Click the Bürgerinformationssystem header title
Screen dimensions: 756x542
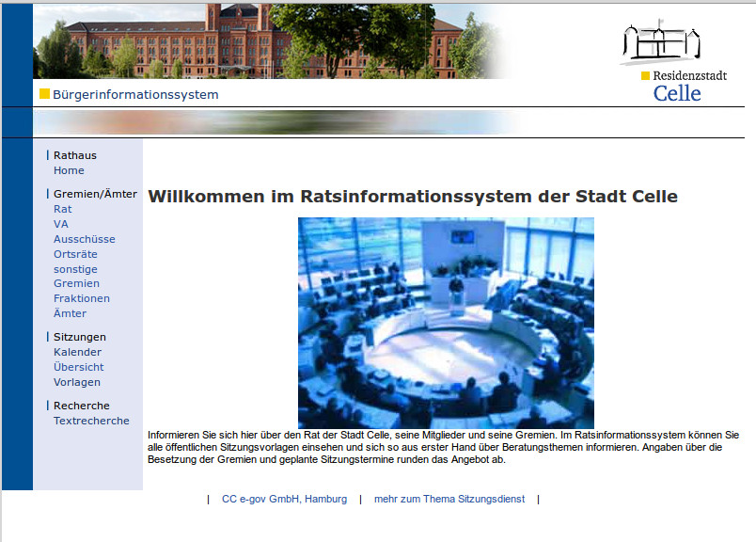pos(135,95)
